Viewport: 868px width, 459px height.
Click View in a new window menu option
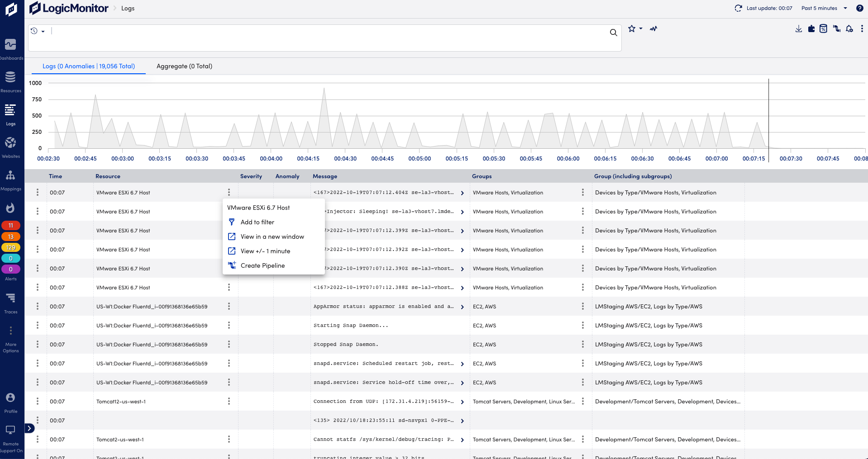(272, 237)
